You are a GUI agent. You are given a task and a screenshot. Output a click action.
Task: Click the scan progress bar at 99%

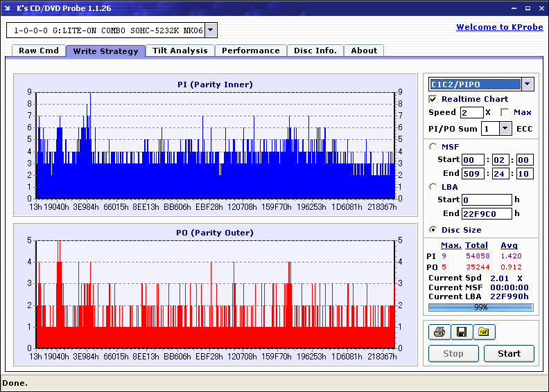click(x=480, y=307)
